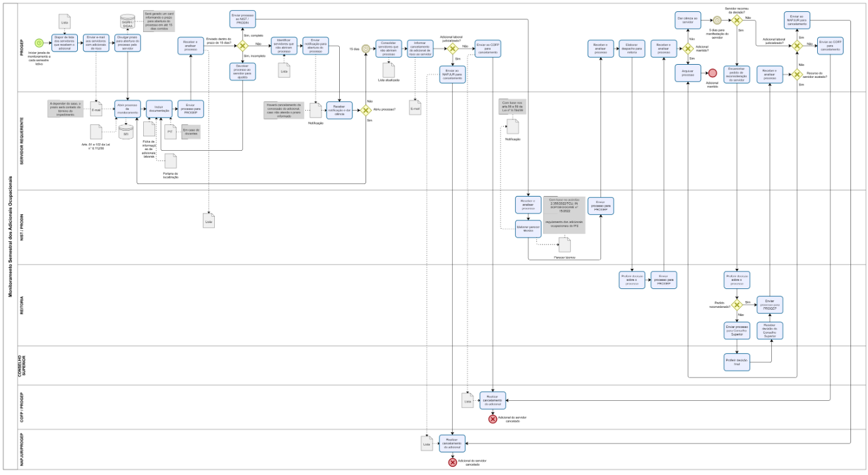Select the 'SERVIDOR REQUERENTE' lane header
Viewport: 868px width, 475px height.
point(22,139)
